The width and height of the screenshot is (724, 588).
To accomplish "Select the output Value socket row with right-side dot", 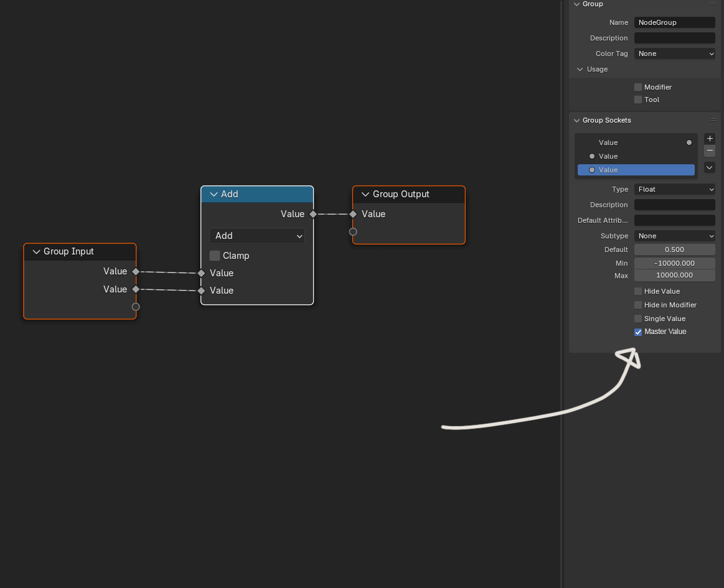I will click(x=636, y=142).
